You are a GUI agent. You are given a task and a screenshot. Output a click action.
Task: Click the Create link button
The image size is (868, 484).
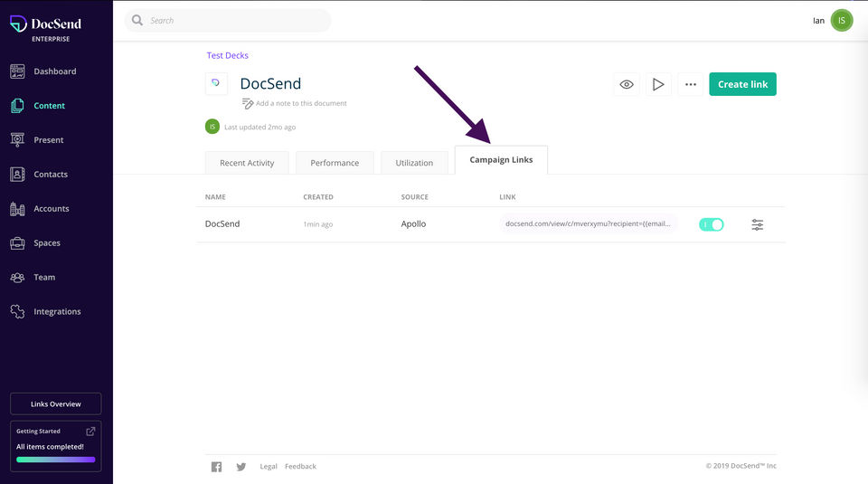coord(742,84)
